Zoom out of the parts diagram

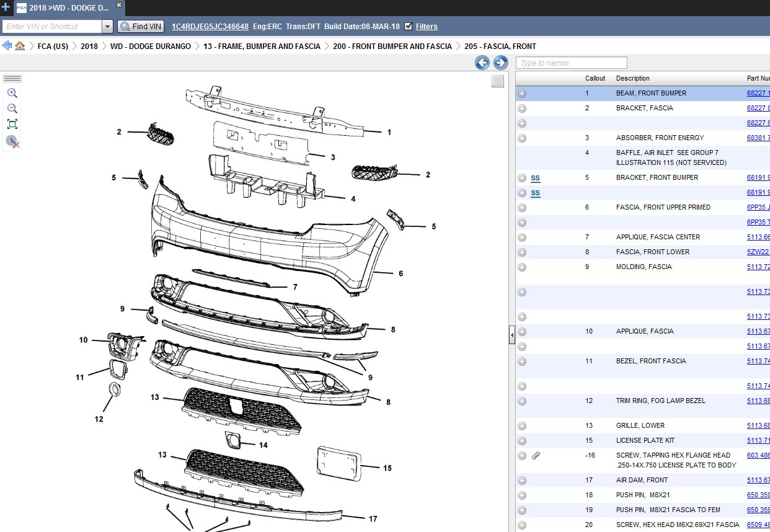tap(12, 109)
